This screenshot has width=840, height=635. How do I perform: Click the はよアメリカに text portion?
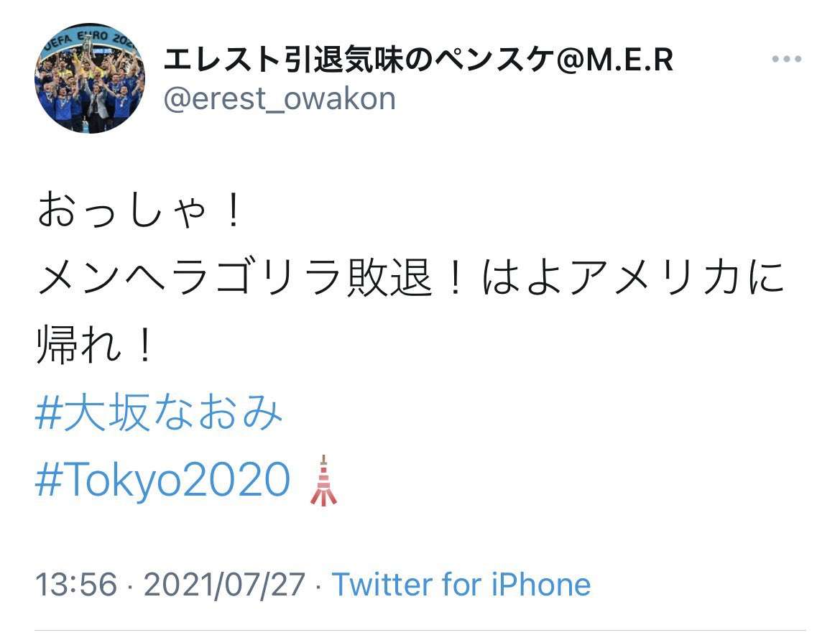click(x=634, y=277)
